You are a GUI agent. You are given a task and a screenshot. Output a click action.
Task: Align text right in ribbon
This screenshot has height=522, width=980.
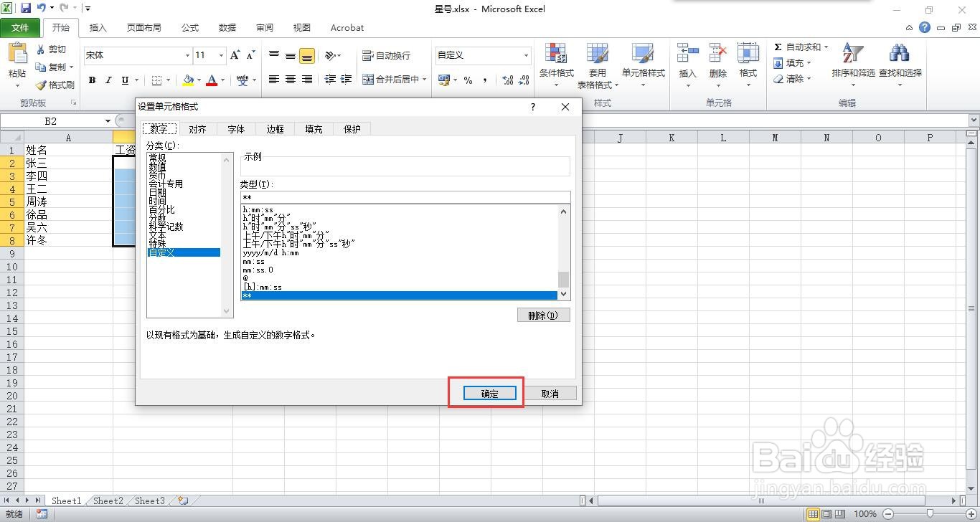pyautogui.click(x=307, y=80)
